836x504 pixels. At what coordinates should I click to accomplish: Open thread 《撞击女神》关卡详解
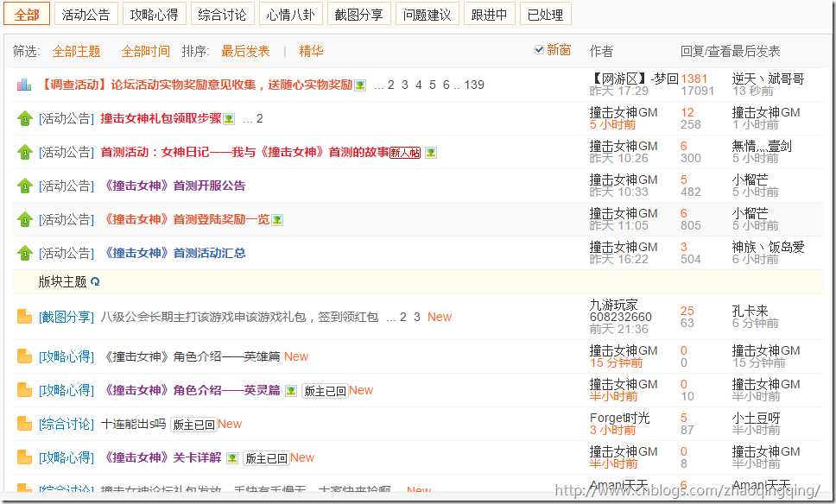tap(161, 457)
